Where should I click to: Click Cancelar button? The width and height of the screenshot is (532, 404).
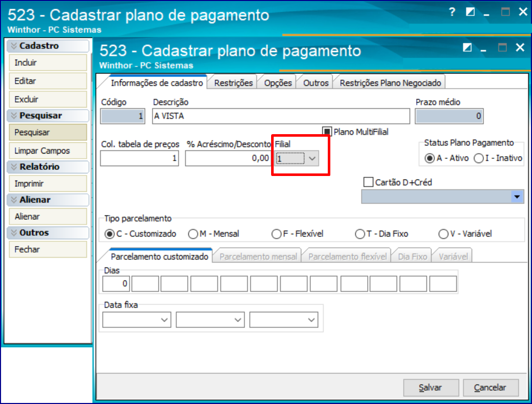coord(491,387)
